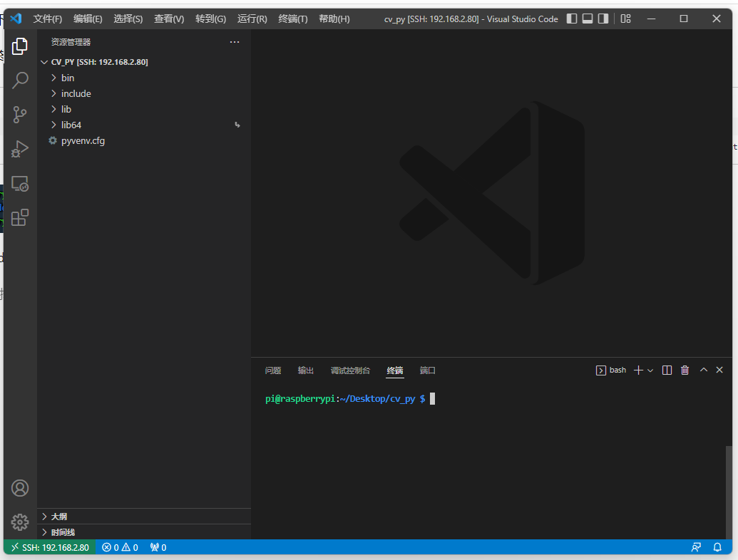Screen dimensions: 738x560
Task: Switch to the 输出 panel tab
Action: 305,370
